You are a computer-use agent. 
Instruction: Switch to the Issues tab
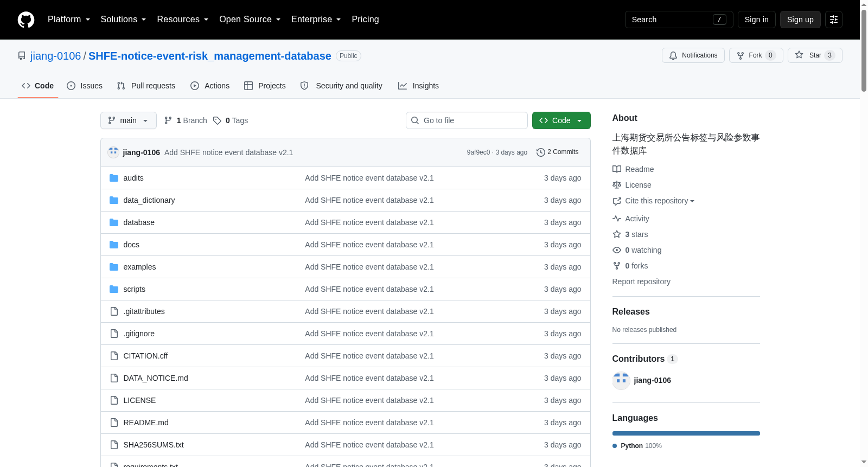(85, 86)
